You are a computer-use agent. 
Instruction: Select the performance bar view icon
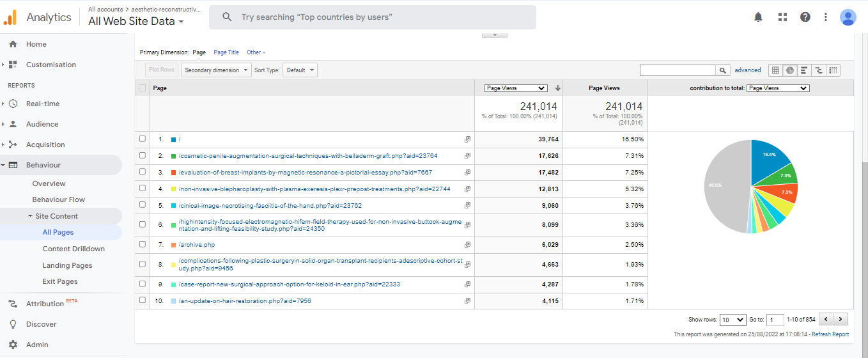click(804, 70)
